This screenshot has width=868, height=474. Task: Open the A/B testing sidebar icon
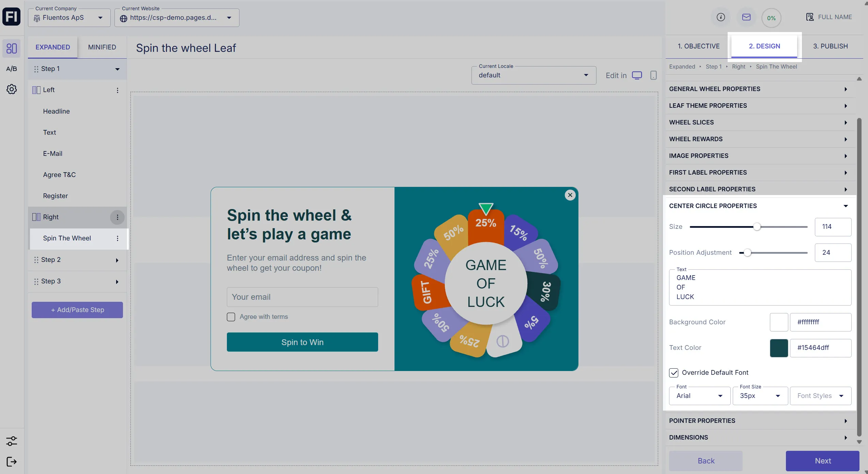tap(12, 69)
